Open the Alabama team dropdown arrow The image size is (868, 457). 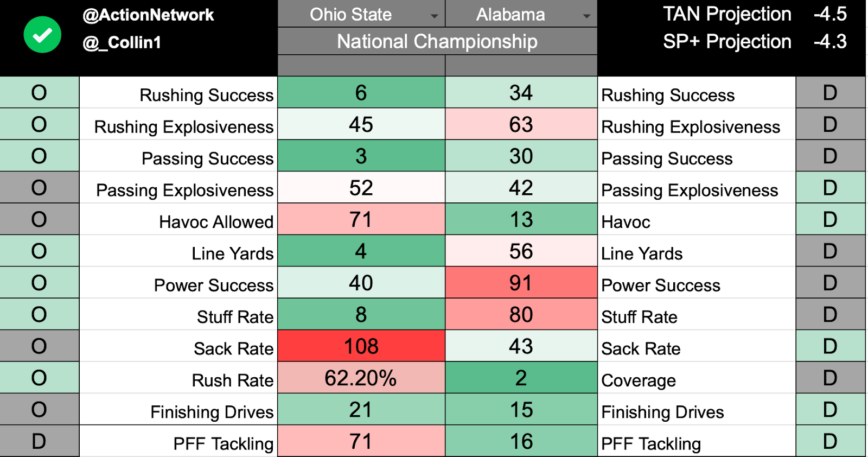coord(586,16)
